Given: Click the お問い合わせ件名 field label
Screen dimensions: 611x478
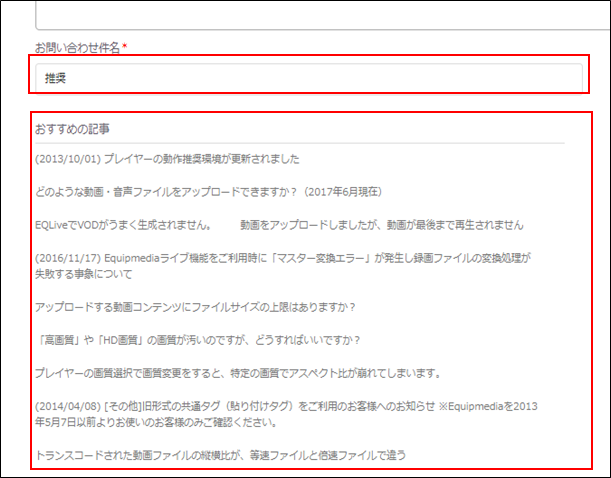Looking at the screenshot, I should tap(77, 48).
